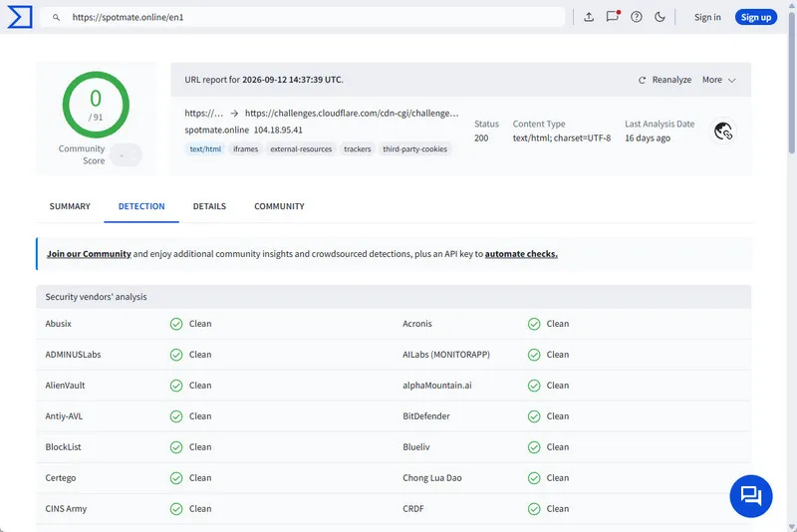
Task: Click the Abusix clean checkmark icon
Action: pyautogui.click(x=176, y=324)
